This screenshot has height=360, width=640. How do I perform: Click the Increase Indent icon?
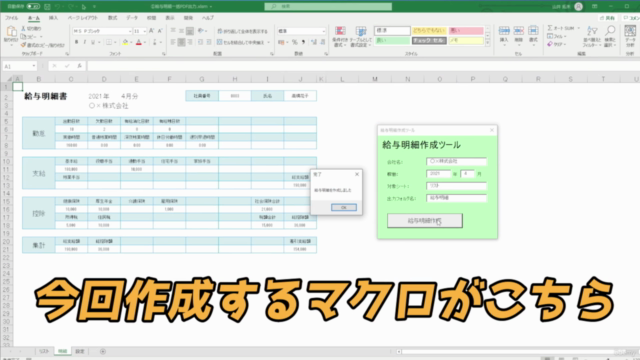pyautogui.click(x=209, y=42)
